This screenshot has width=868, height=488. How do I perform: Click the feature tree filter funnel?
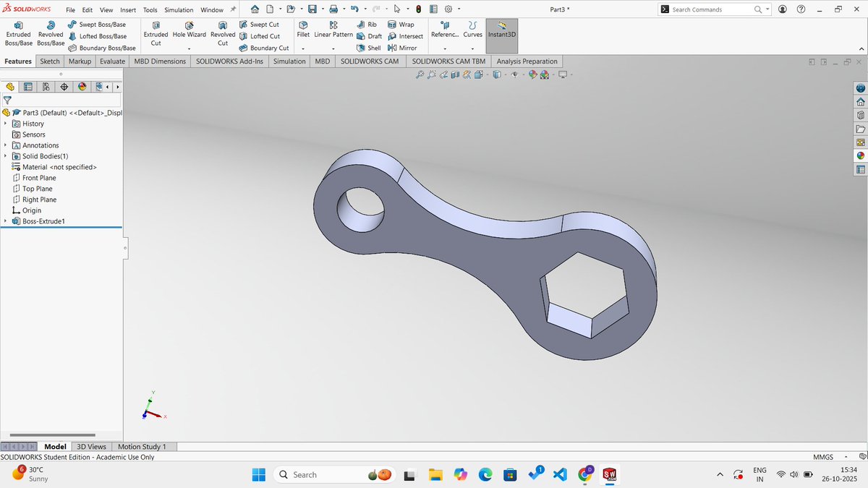click(x=7, y=100)
